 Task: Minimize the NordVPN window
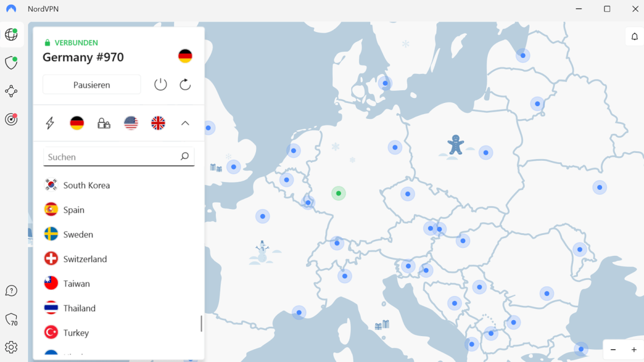(579, 9)
